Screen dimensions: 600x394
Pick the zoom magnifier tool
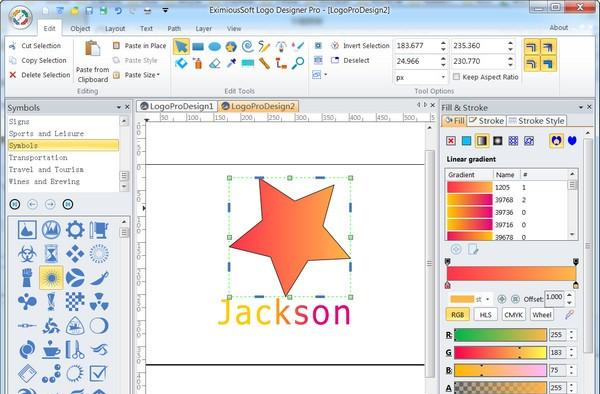pos(298,63)
